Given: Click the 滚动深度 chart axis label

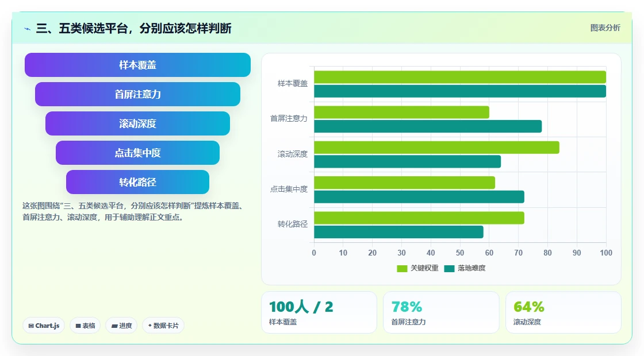Looking at the screenshot, I should point(293,154).
